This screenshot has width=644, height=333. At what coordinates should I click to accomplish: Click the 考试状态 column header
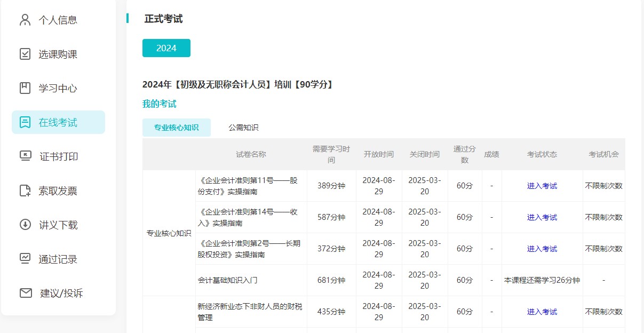tap(542, 154)
